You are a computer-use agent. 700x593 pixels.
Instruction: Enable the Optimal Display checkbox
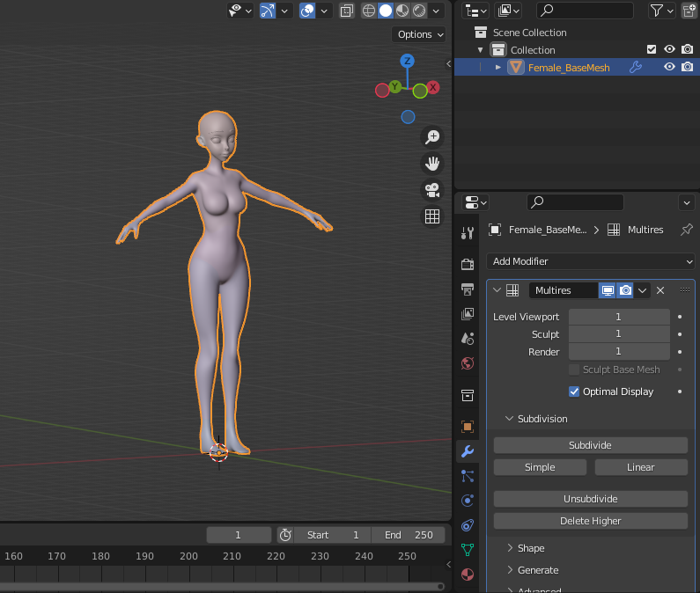pyautogui.click(x=575, y=392)
